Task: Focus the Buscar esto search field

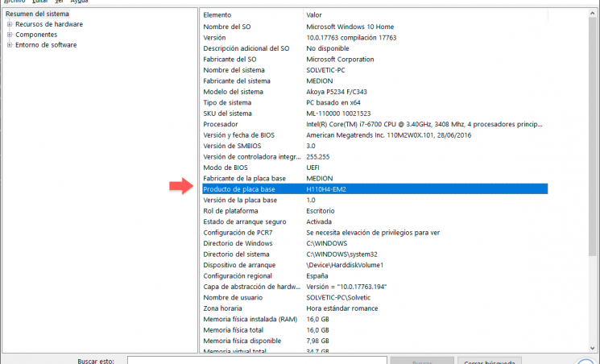Action: point(257,361)
